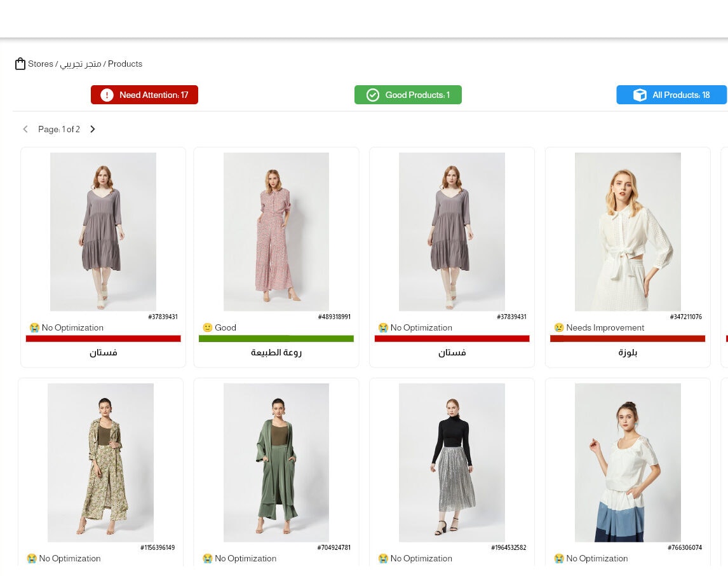Click the checkmark icon in Good Products
This screenshot has height=576, width=728.
point(373,95)
